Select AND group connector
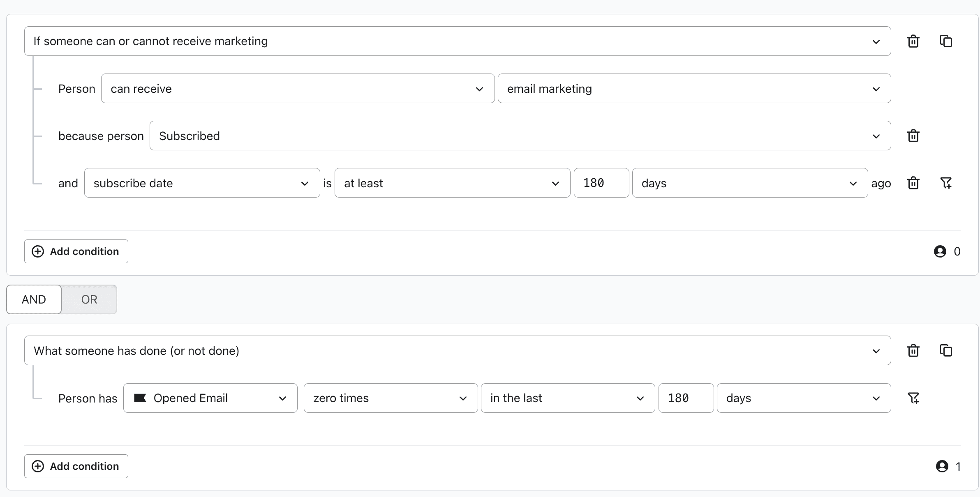The width and height of the screenshot is (980, 497). coord(34,299)
